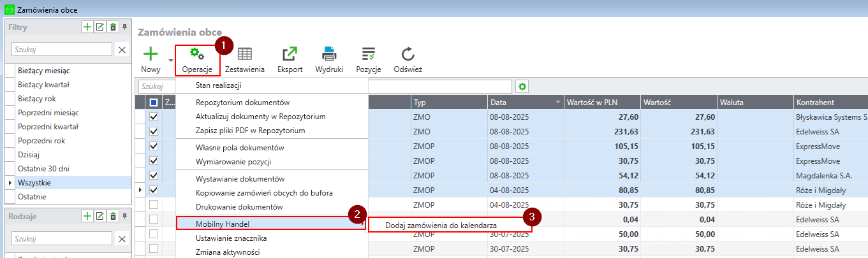The image size is (868, 258).
Task: Open the Eksport tool
Action: (x=290, y=55)
